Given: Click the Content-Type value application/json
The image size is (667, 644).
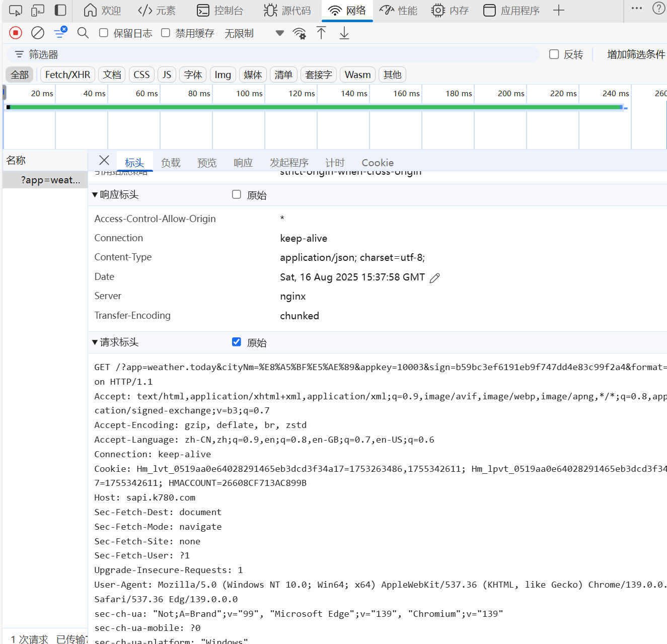Looking at the screenshot, I should tap(352, 257).
